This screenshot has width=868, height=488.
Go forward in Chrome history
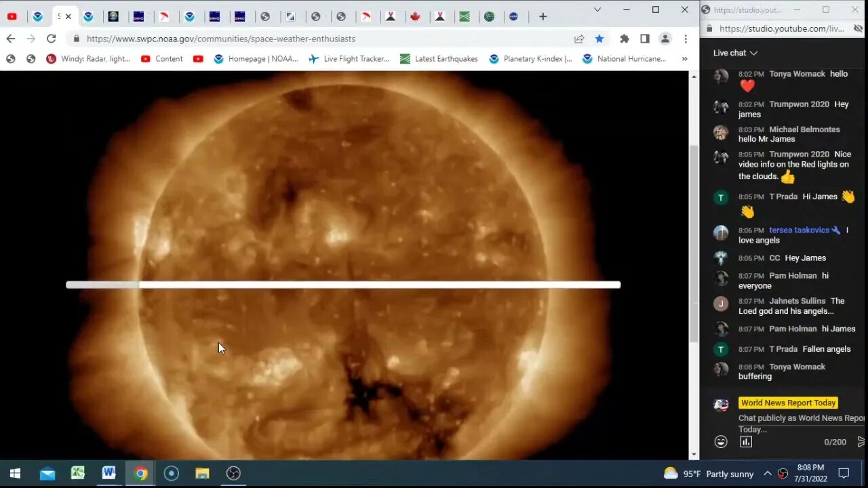(x=31, y=39)
